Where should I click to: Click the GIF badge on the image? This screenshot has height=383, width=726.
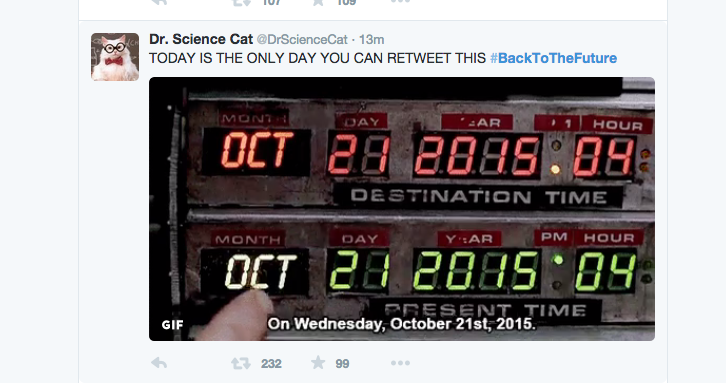(x=172, y=325)
